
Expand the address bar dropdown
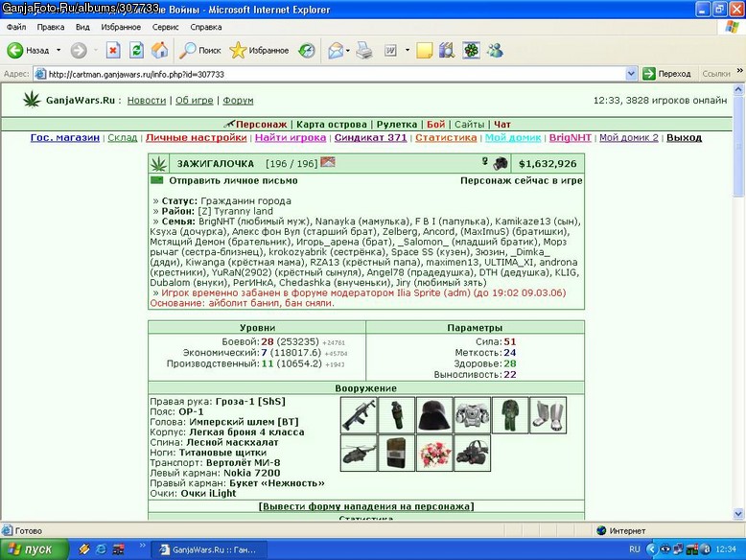click(631, 74)
